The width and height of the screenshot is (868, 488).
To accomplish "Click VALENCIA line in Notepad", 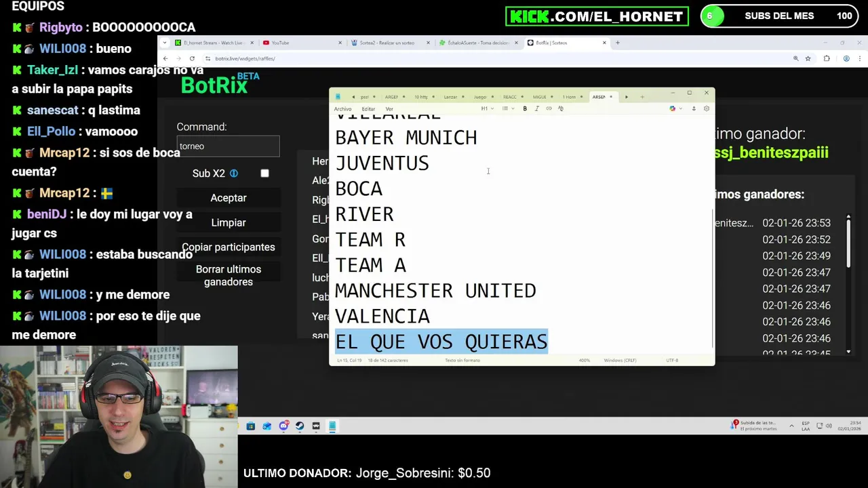I will click(382, 317).
